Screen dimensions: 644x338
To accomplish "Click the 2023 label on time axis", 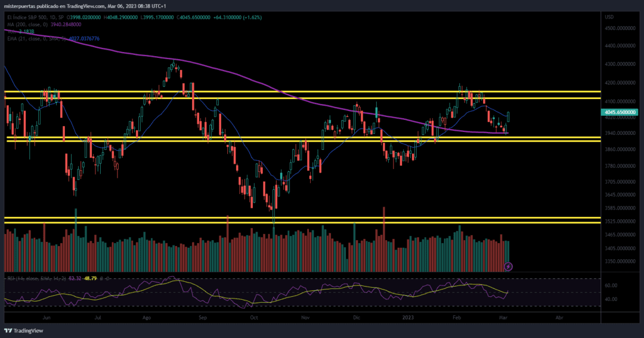I will (x=408, y=318).
